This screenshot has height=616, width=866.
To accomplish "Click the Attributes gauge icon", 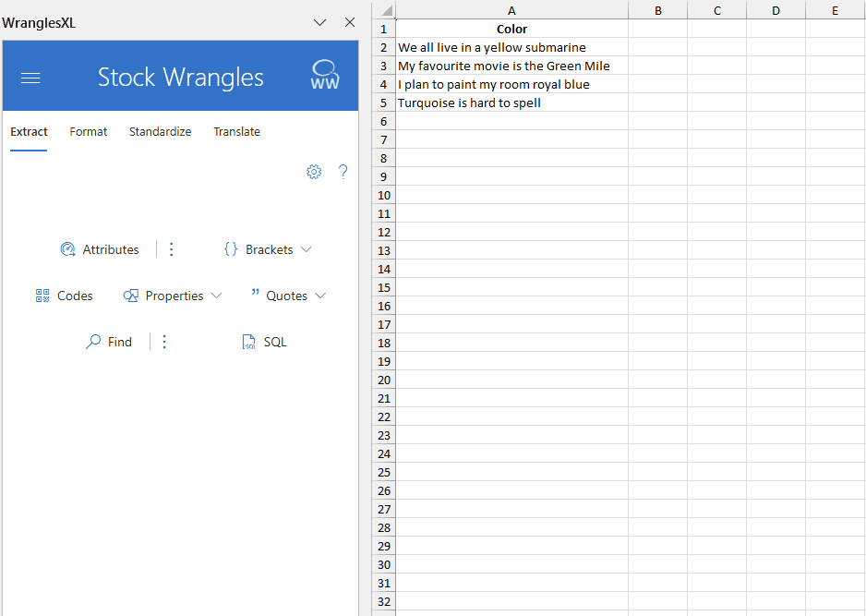I will (x=67, y=249).
